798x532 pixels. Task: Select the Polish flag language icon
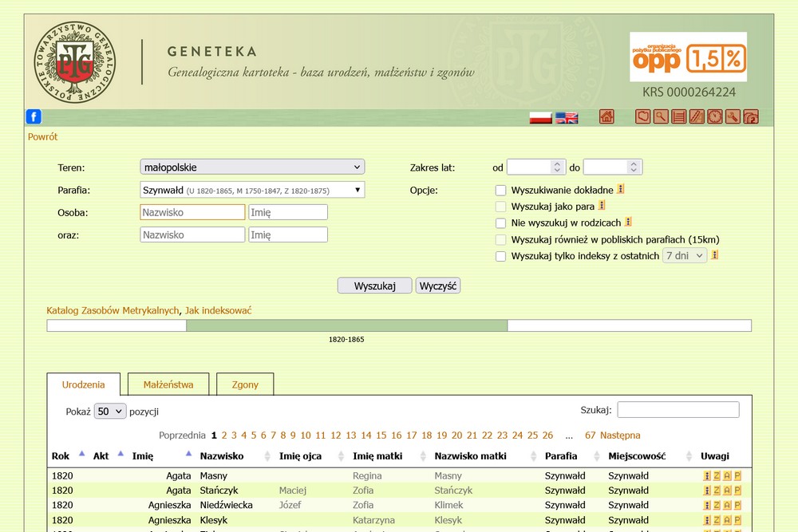click(x=541, y=118)
